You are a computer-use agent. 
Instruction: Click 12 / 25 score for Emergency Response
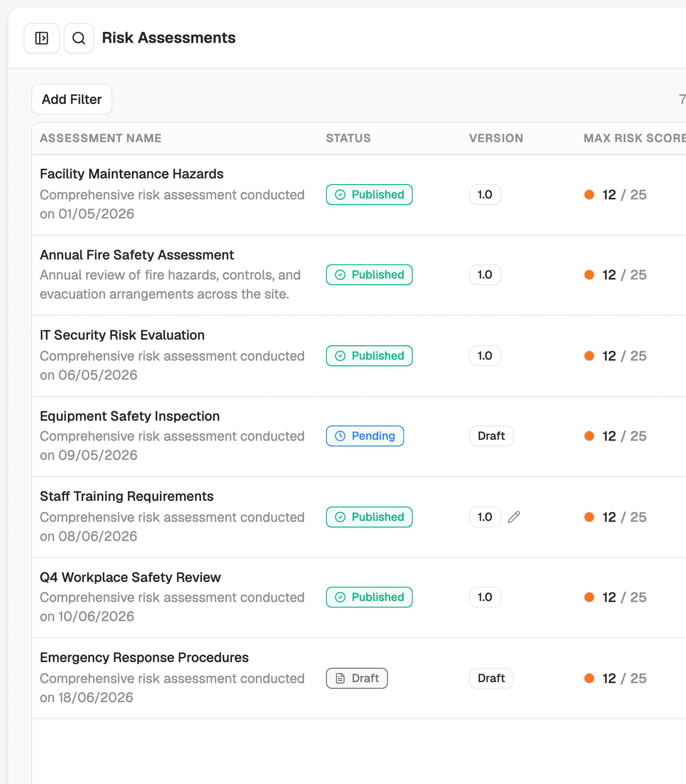(x=615, y=678)
